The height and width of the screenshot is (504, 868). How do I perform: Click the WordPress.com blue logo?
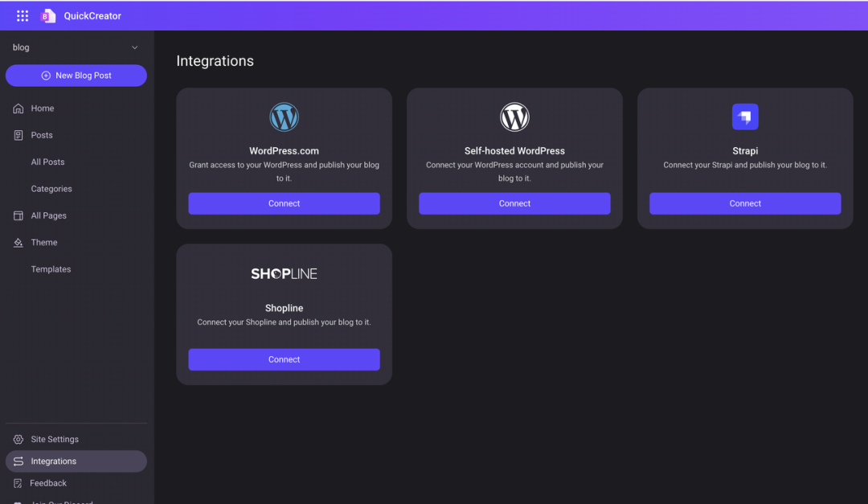pos(284,117)
